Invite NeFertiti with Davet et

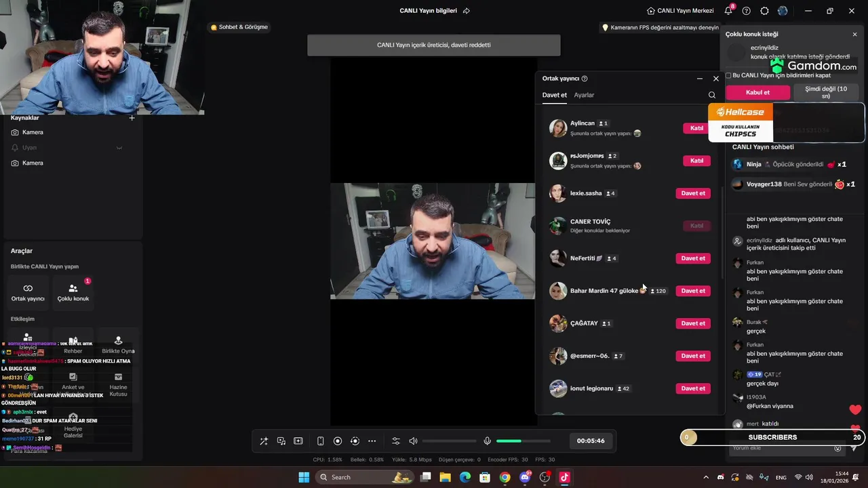693,258
